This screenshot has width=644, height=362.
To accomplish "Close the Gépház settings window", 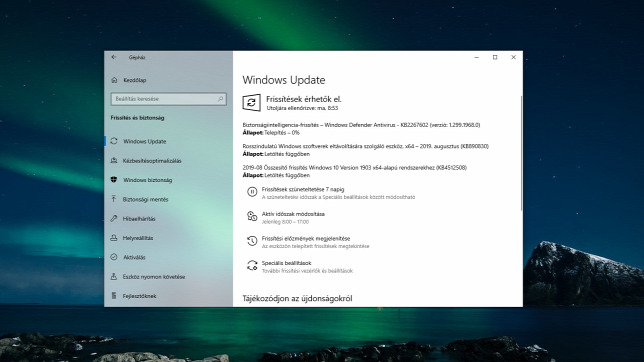I will pyautogui.click(x=513, y=58).
